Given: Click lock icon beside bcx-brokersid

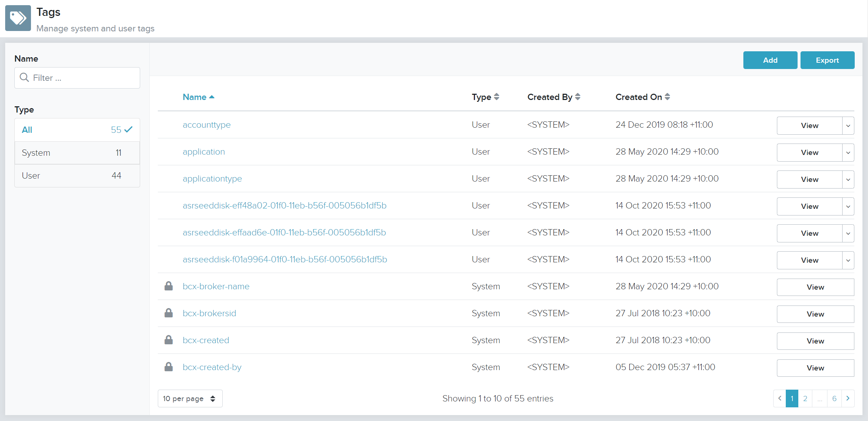Looking at the screenshot, I should (169, 313).
